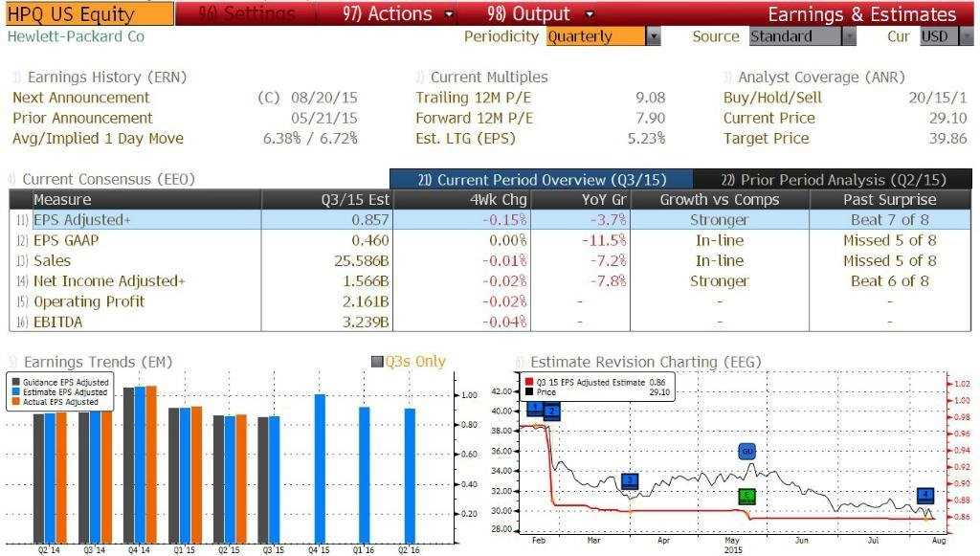980x556 pixels.
Task: Select the 12) EPS GAAP row
Action: coord(490,240)
